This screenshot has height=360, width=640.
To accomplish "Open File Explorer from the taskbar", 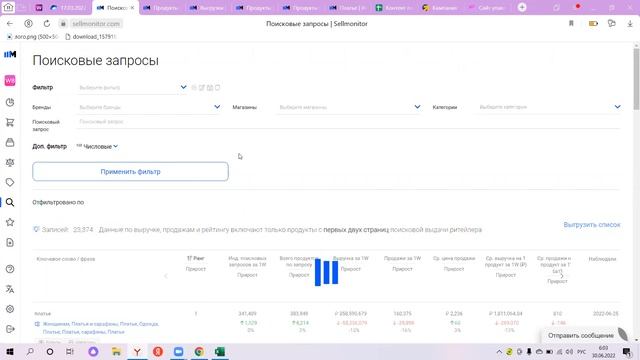I will click(116, 351).
